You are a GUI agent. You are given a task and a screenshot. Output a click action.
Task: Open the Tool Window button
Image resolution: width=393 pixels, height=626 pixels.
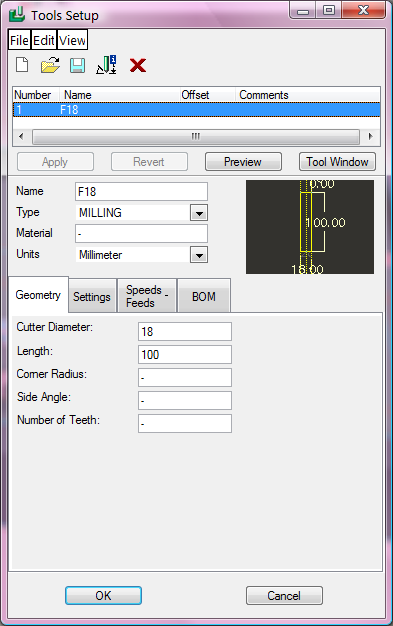pyautogui.click(x=337, y=162)
